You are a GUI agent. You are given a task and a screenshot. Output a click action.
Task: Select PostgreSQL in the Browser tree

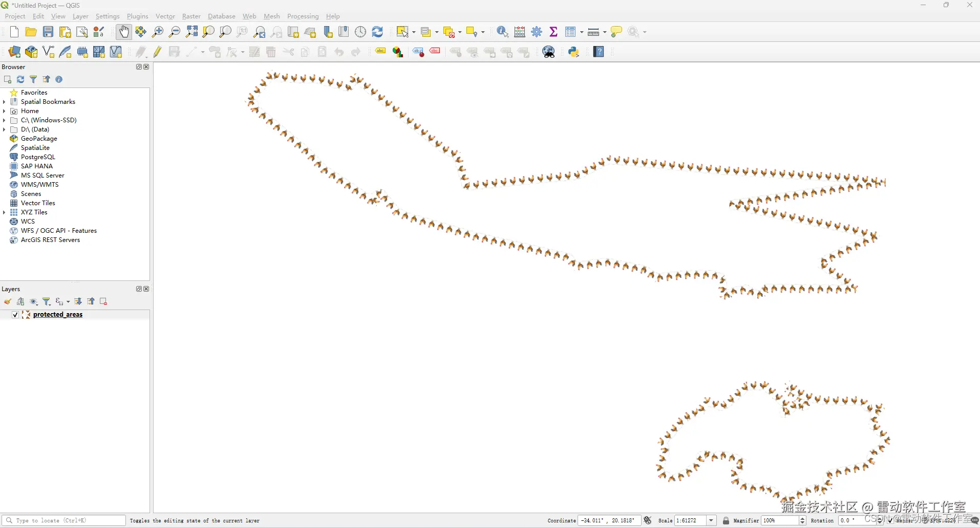38,157
